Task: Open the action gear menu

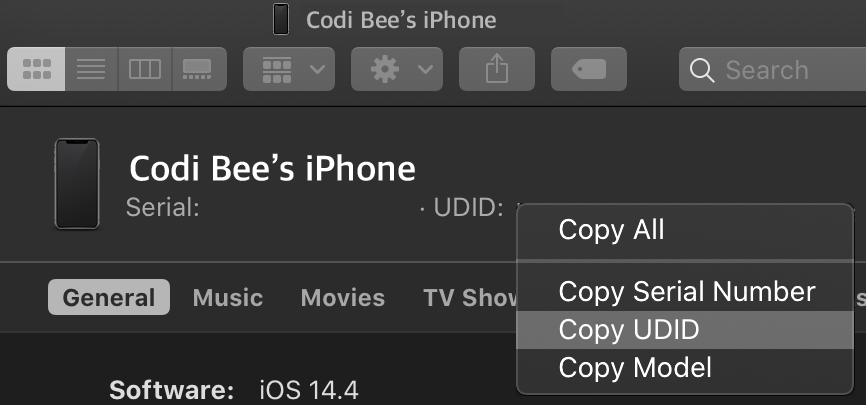Action: pyautogui.click(x=397, y=70)
